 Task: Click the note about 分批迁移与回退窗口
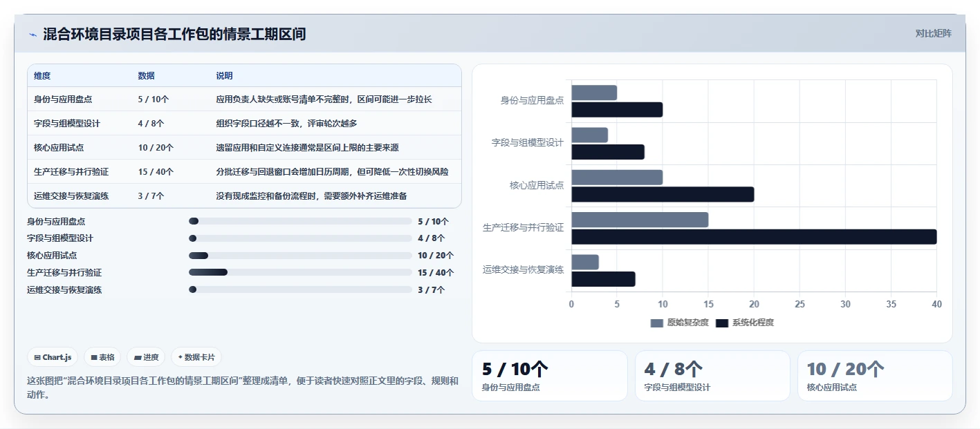point(332,172)
